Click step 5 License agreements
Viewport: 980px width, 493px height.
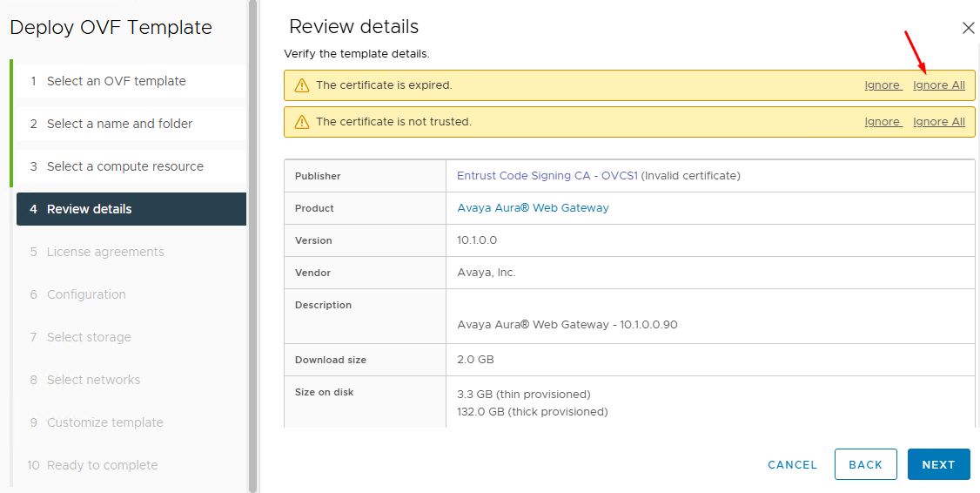click(x=104, y=252)
